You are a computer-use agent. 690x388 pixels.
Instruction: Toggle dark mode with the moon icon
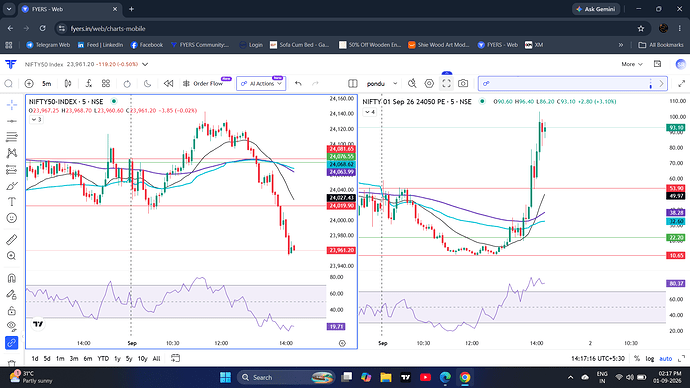(147, 84)
